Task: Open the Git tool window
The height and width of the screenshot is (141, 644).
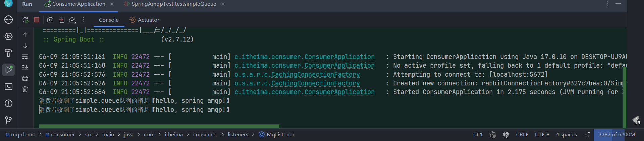Action: click(x=8, y=120)
